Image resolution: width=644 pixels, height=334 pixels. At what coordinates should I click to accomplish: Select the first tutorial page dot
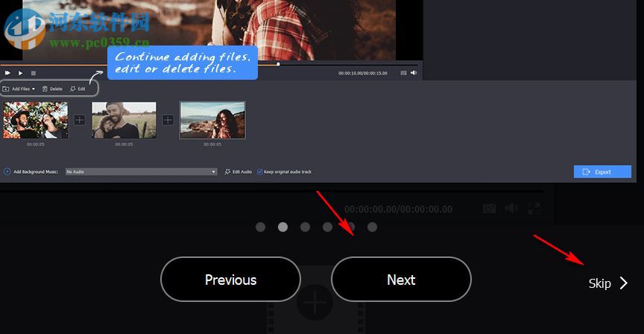click(x=260, y=227)
